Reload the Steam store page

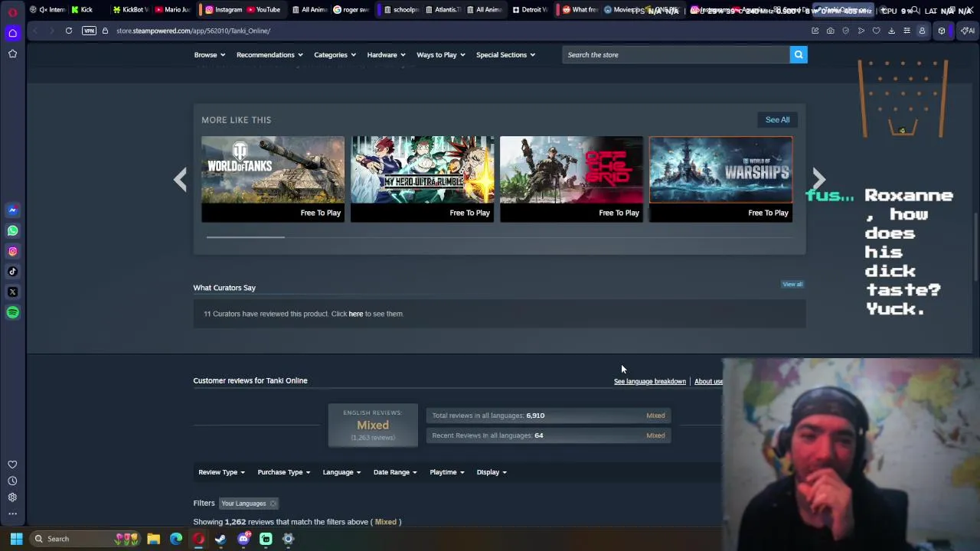coord(68,31)
